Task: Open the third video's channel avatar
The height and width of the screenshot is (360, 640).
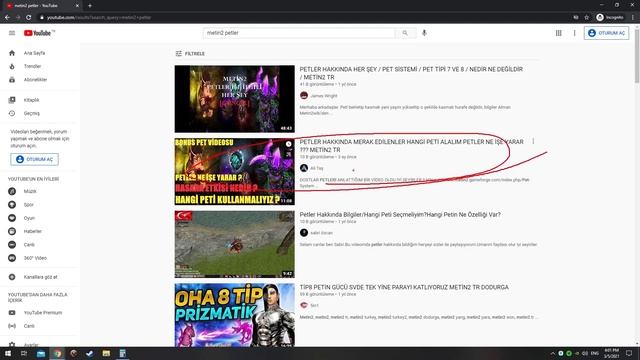Action: pyautogui.click(x=304, y=233)
